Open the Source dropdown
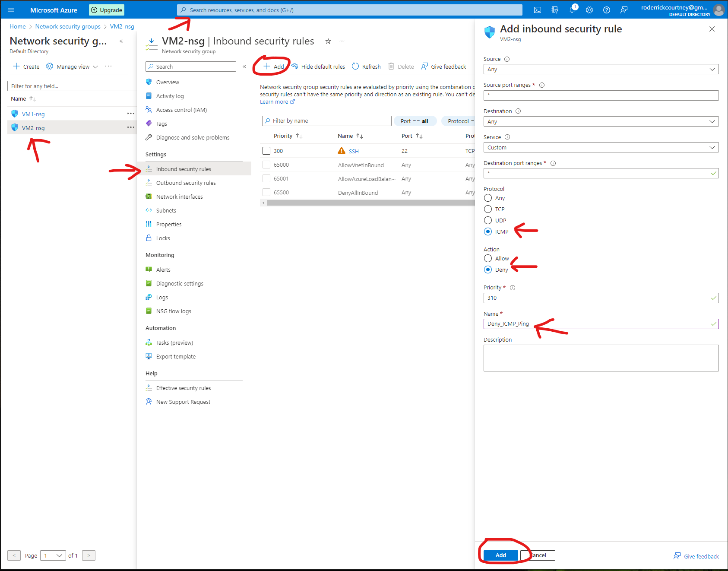This screenshot has height=571, width=728. pyautogui.click(x=601, y=69)
